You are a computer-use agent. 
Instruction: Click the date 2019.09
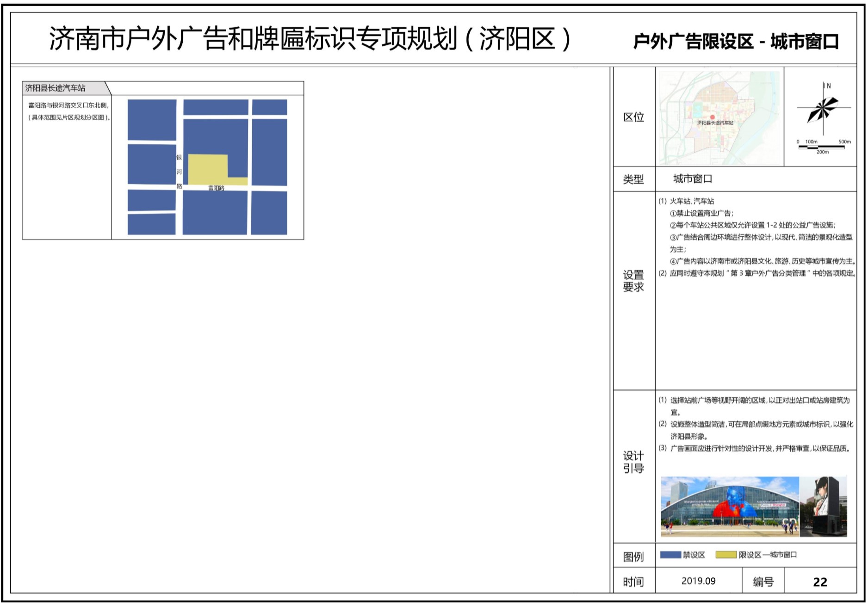point(698,581)
